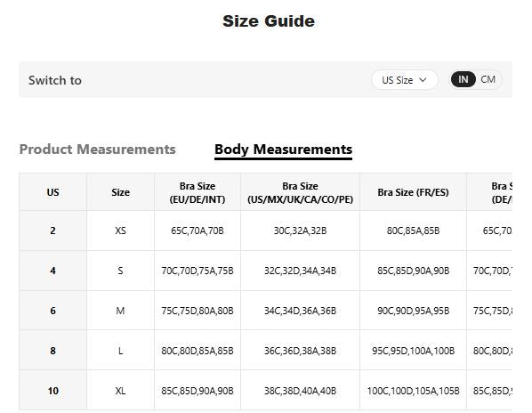Viewport: 532px width, 413px height.
Task: Open the US Size dropdown
Action: coord(405,80)
